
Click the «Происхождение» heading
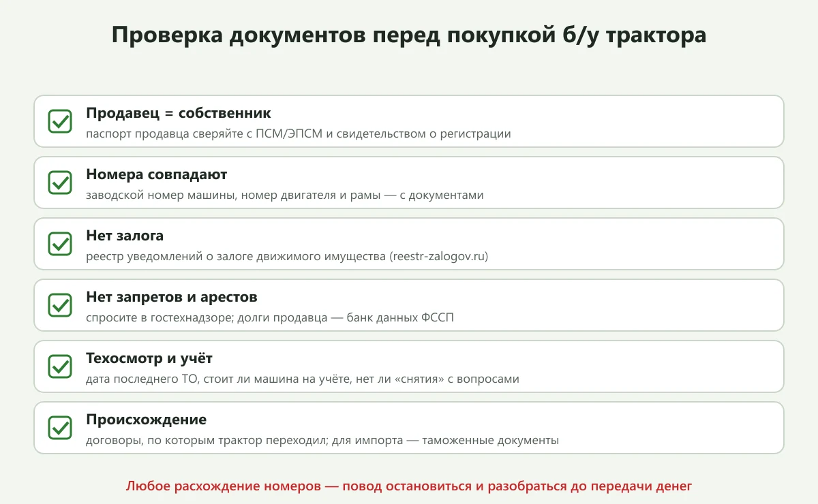click(146, 420)
